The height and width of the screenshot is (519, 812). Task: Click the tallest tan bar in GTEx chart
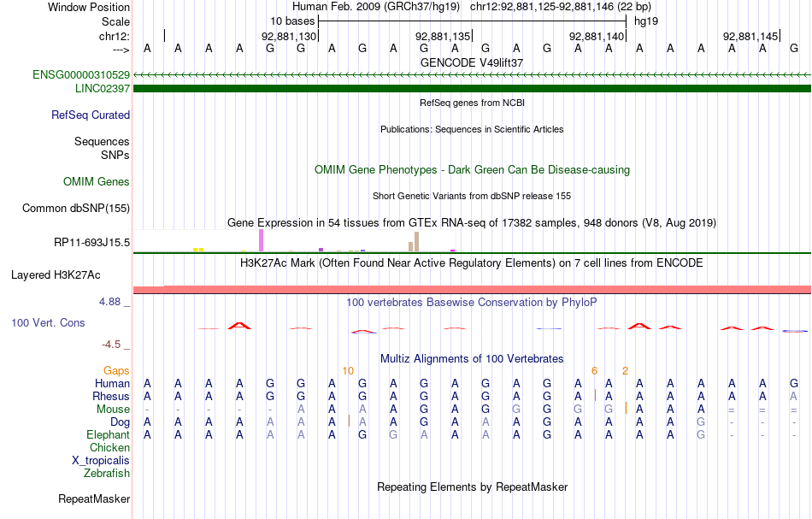(416, 241)
